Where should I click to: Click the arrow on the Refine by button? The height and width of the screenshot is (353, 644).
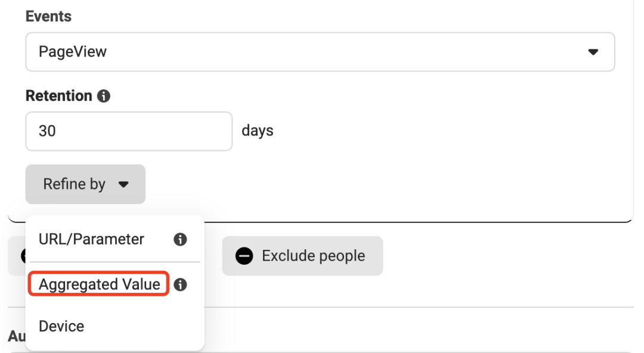pos(123,185)
